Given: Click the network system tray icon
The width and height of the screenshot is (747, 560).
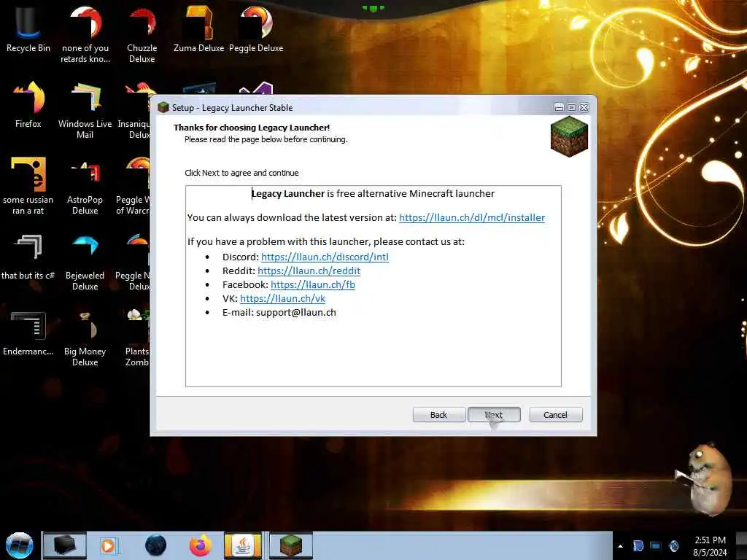Looking at the screenshot, I should 656,545.
